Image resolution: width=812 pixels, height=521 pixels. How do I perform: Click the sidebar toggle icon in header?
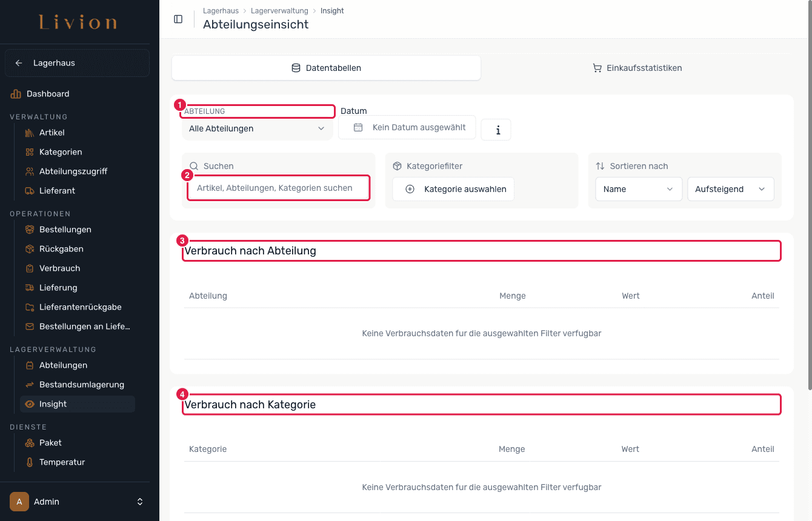click(x=178, y=19)
